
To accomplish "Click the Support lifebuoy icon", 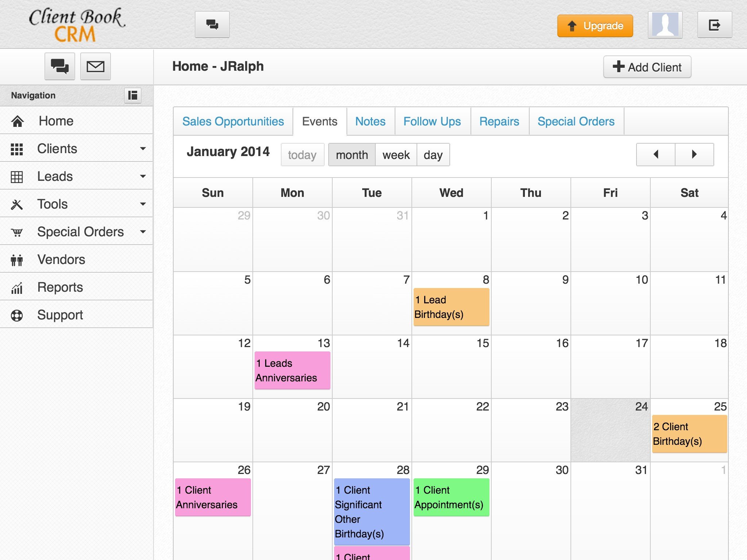I will (x=17, y=315).
